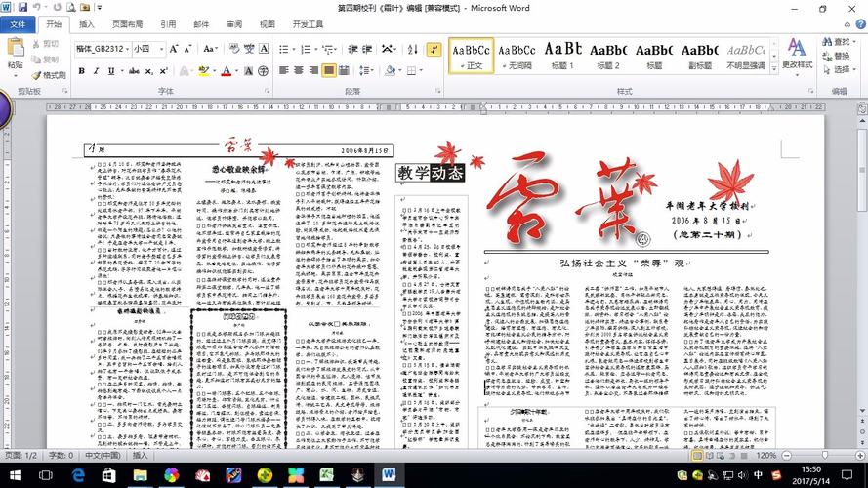Click the Character Border icon
868x488 pixels.
coord(264,49)
